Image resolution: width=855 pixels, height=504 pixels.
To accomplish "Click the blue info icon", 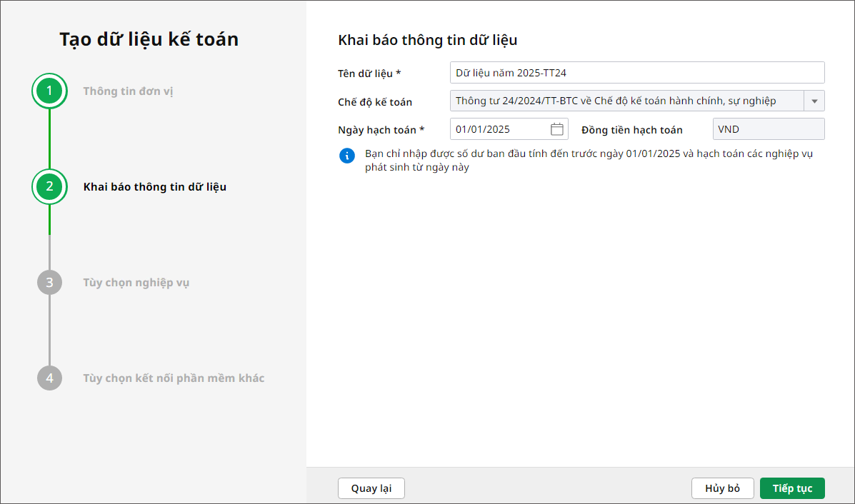I will point(347,156).
